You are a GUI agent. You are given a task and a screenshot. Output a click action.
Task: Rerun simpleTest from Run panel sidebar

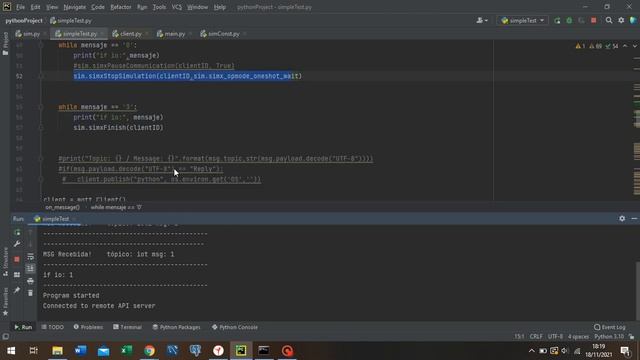tap(17, 232)
